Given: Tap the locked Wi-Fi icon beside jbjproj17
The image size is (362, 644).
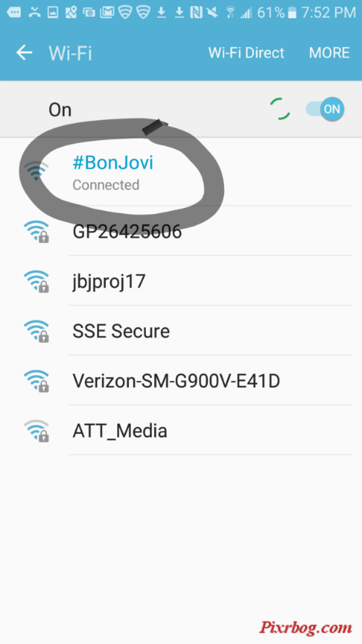Looking at the screenshot, I should tap(36, 281).
